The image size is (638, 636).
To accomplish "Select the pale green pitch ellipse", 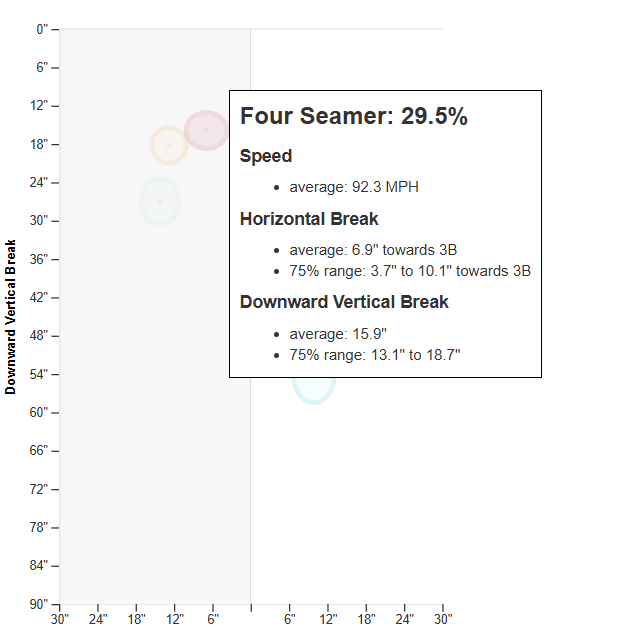I will [x=159, y=201].
